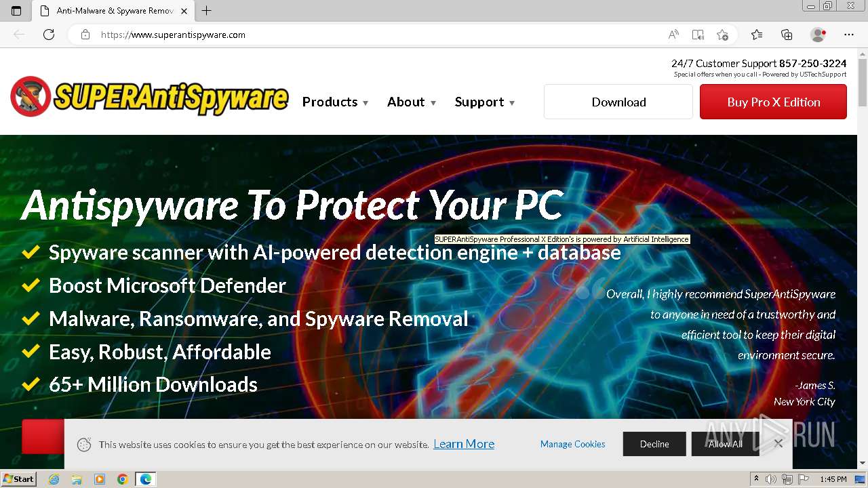Close the Anti-Malware & Spyware Removal tab
The height and width of the screenshot is (488, 868).
184,11
